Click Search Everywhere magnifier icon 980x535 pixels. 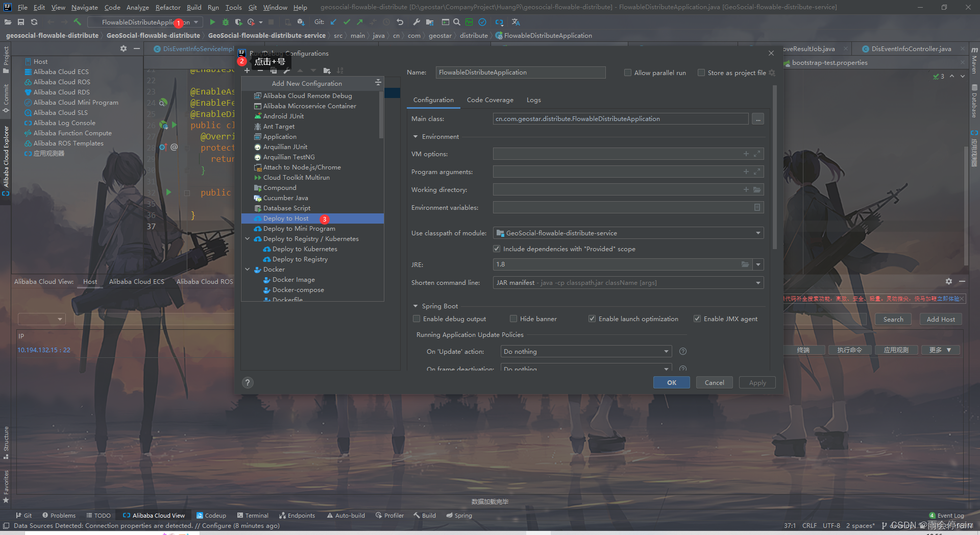(457, 22)
